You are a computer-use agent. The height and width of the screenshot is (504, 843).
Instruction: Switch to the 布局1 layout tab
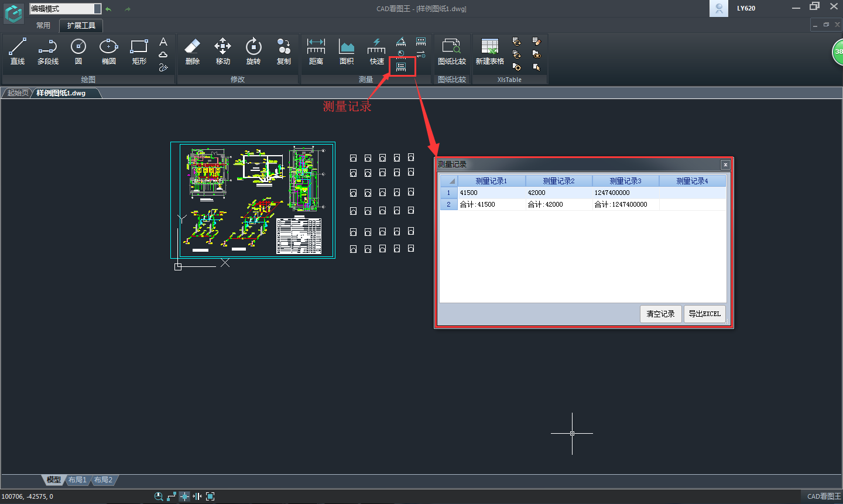tap(77, 480)
